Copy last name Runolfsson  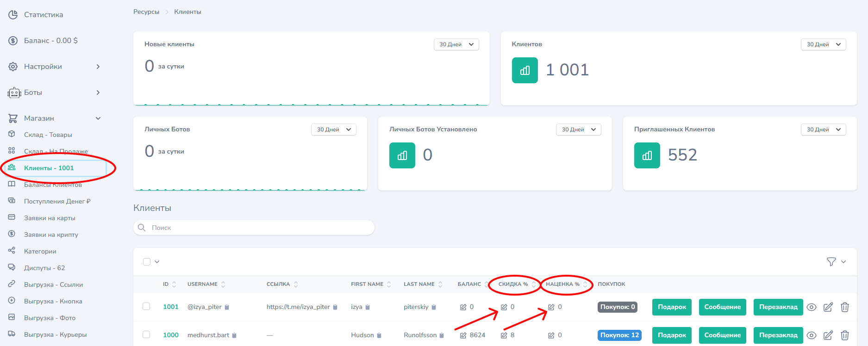[442, 335]
